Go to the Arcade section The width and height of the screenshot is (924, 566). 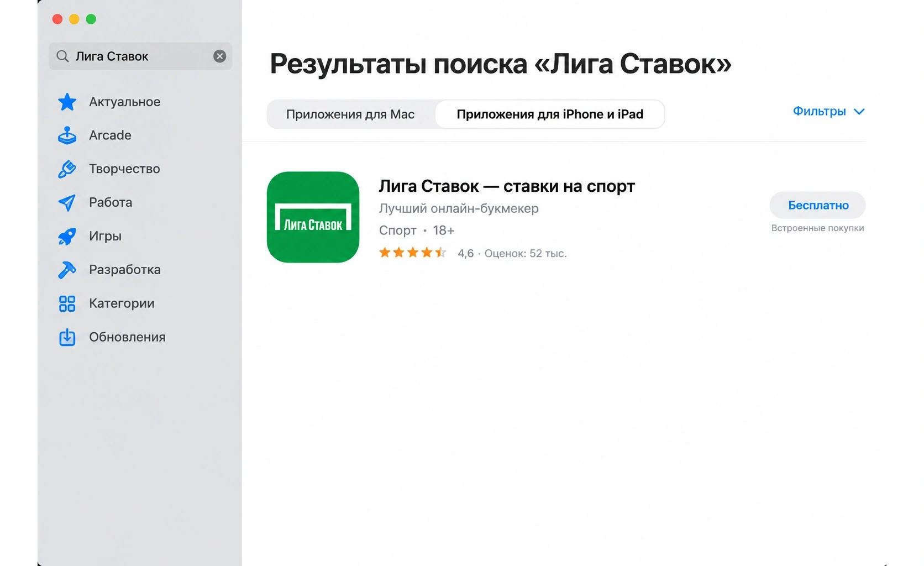[110, 135]
